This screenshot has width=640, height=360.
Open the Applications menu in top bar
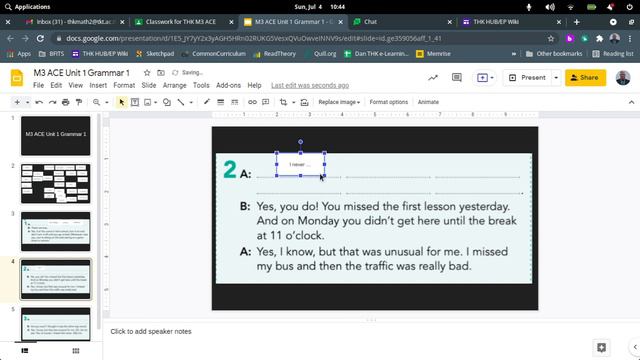tap(28, 7)
